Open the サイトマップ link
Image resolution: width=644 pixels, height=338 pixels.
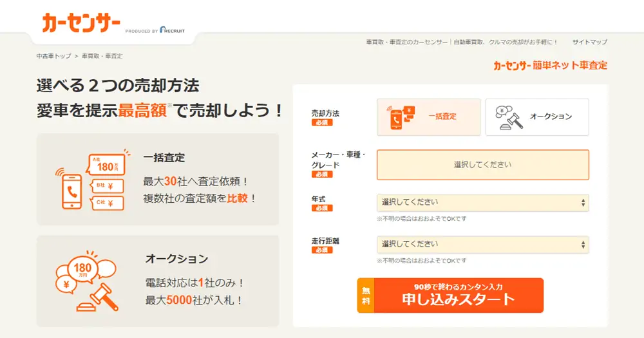tap(590, 42)
